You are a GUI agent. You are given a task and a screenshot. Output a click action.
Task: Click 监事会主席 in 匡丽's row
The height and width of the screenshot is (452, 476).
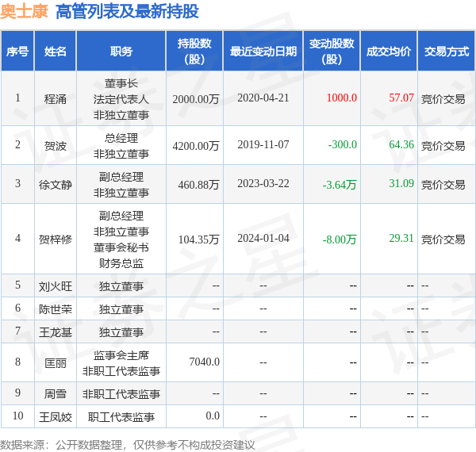tap(121, 355)
